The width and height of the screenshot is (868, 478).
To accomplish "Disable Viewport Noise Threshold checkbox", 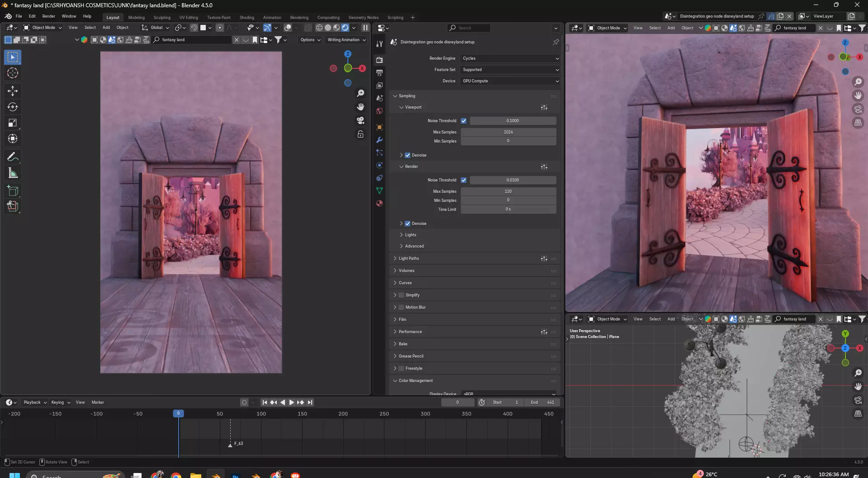I will (464, 121).
